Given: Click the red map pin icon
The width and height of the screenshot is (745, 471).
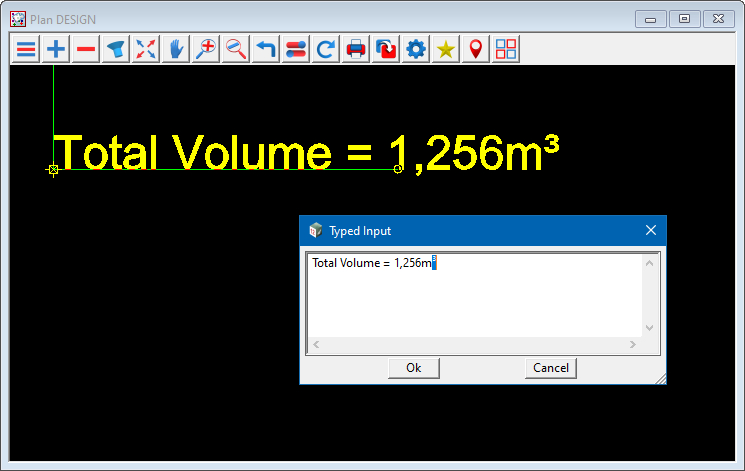Looking at the screenshot, I should point(476,49).
